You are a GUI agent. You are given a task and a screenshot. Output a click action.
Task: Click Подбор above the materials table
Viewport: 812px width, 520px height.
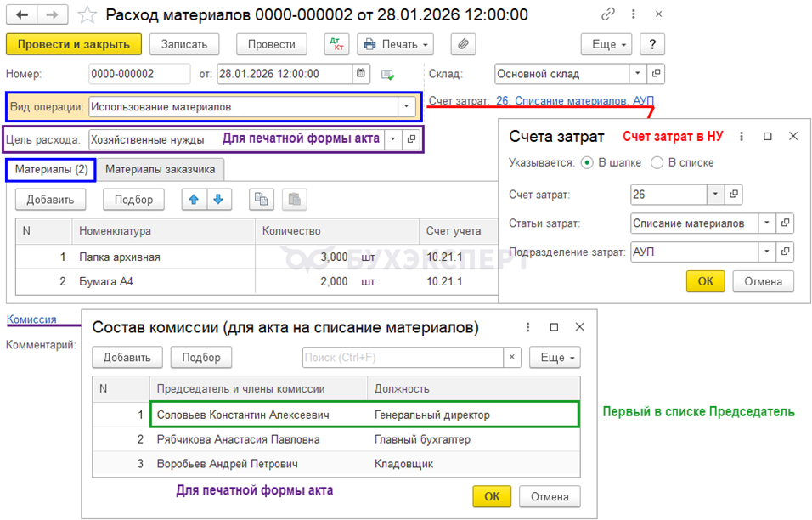133,200
